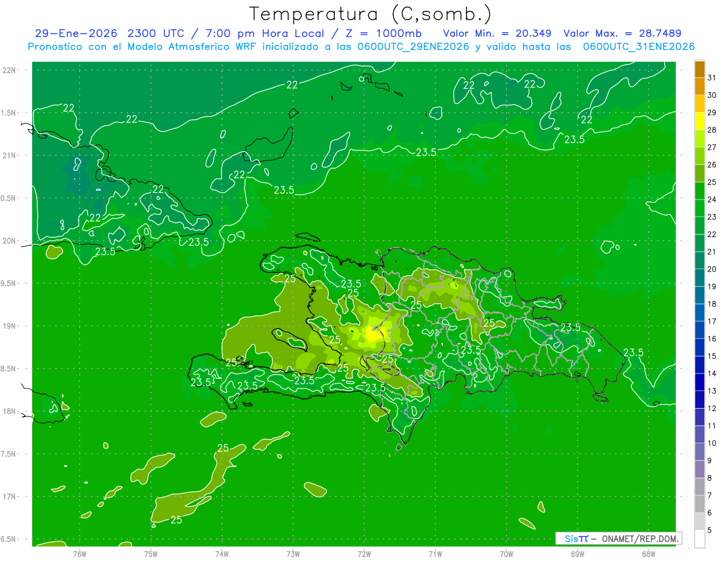
Task: Click the white swatch below 5
Action: tap(699, 539)
